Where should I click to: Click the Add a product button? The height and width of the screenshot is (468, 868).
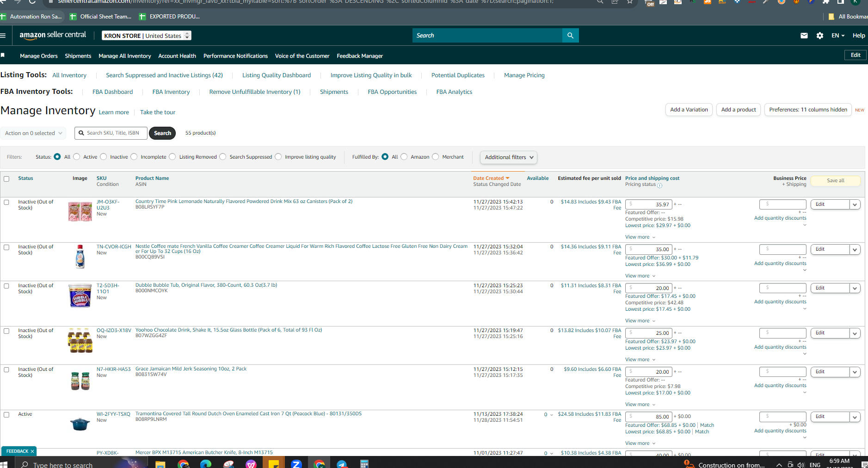point(739,110)
